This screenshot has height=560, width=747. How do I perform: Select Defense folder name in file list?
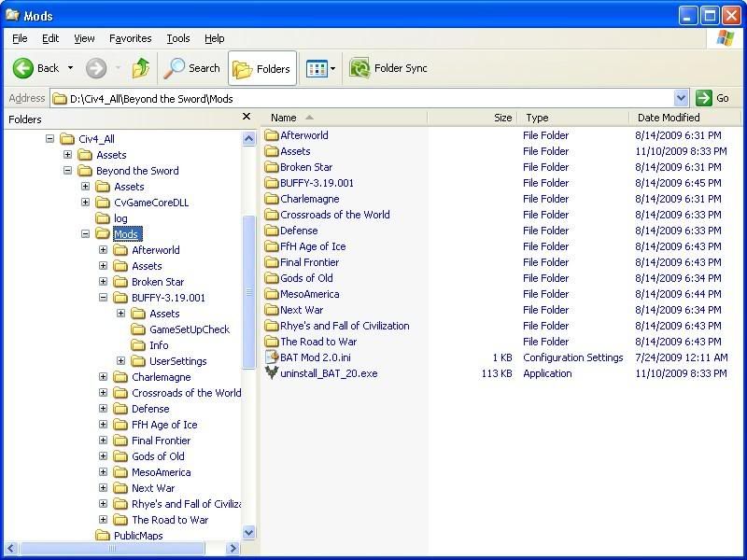[299, 231]
